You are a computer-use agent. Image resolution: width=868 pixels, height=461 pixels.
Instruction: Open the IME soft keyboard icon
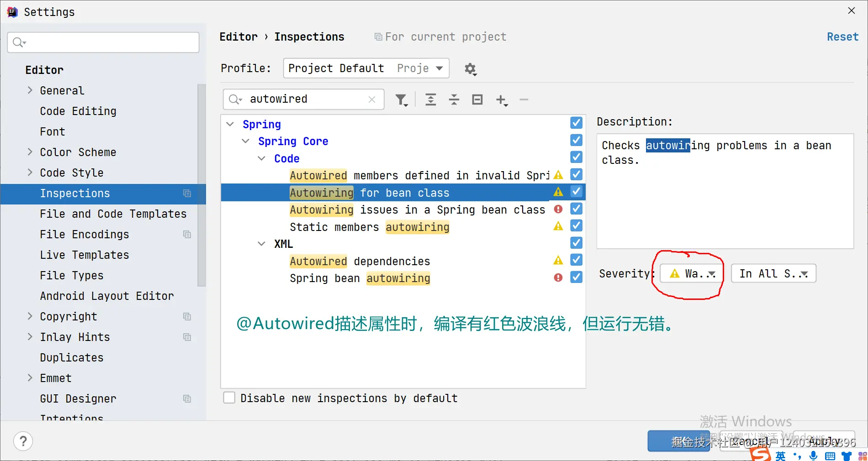coord(830,456)
